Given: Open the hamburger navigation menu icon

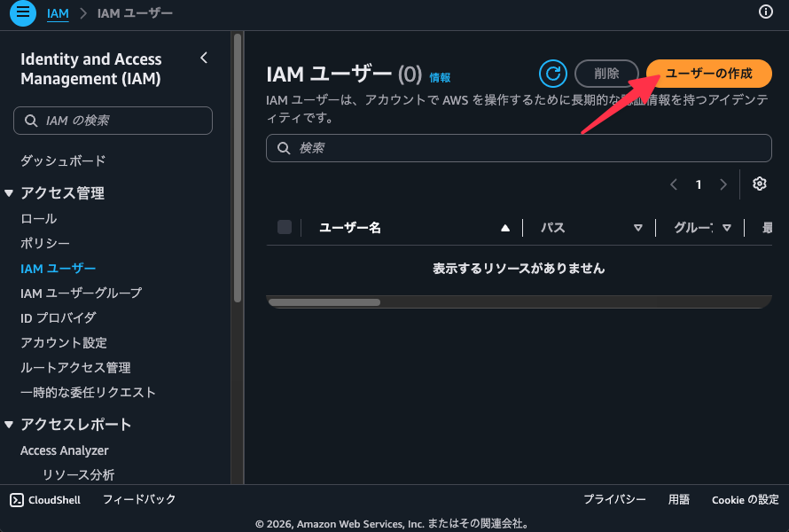Looking at the screenshot, I should 23,12.
